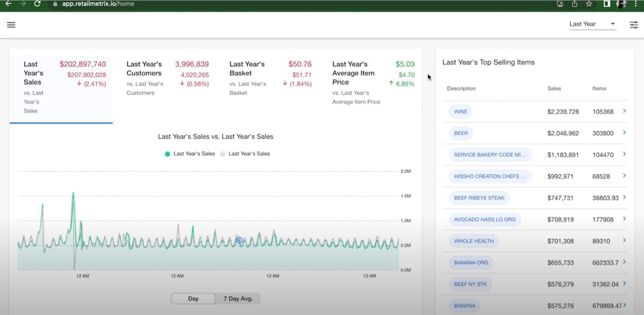Viewport: 644px width, 315px height.
Task: Expand the WINE row chevron
Action: (624, 111)
